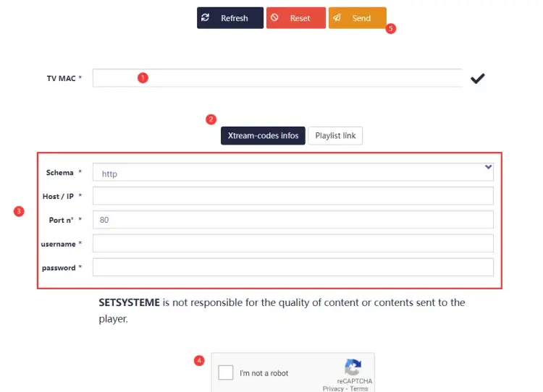
Task: Open the reCAPTCHA Privacy link
Action: pyautogui.click(x=333, y=388)
